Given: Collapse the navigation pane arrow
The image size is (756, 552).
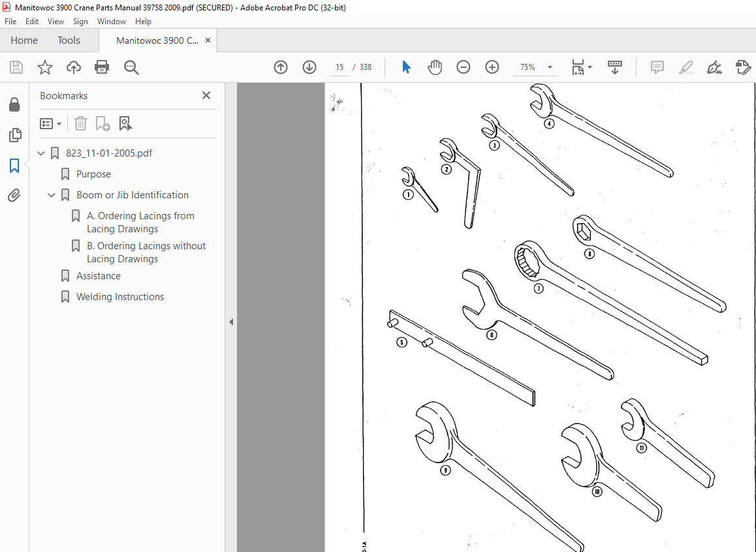Looking at the screenshot, I should click(x=231, y=322).
